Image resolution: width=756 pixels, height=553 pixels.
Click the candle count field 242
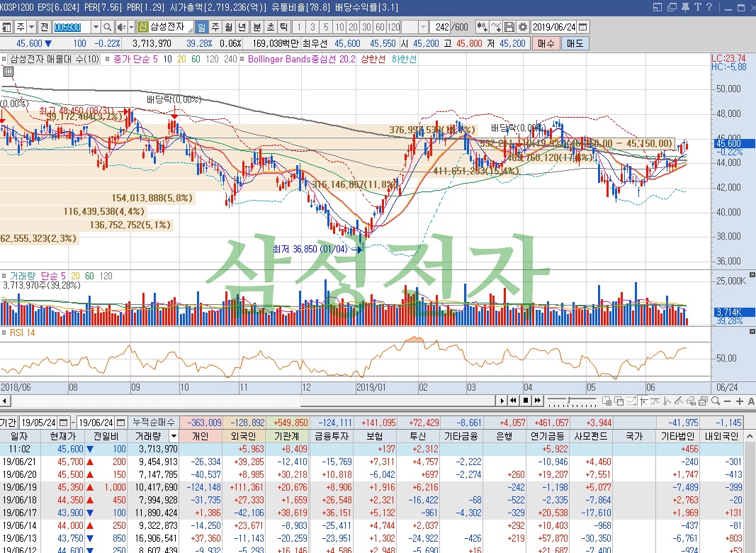click(441, 27)
